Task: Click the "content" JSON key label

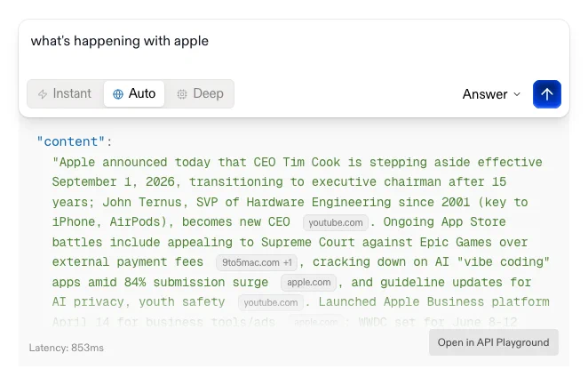Action: point(71,141)
